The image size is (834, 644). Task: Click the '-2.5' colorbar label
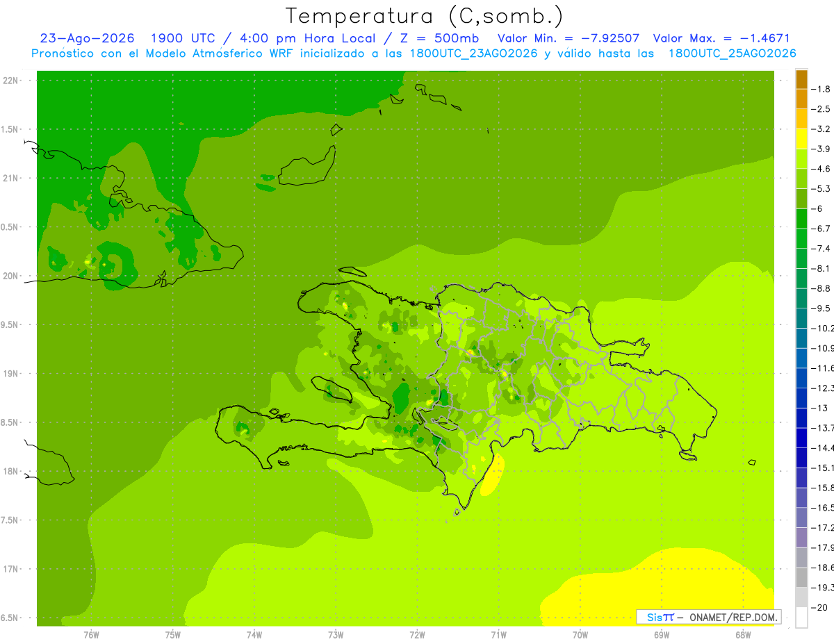point(821,109)
